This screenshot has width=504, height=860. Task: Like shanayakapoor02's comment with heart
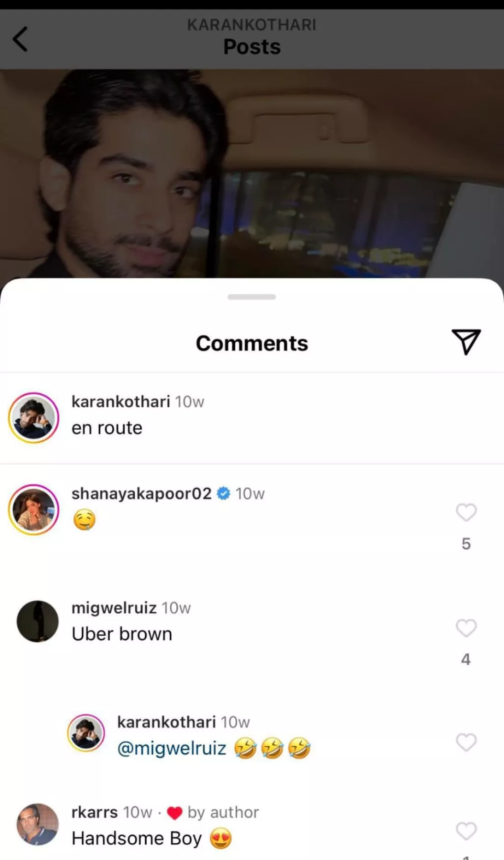click(x=466, y=512)
